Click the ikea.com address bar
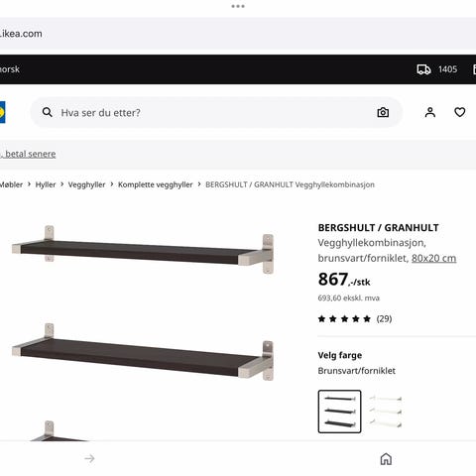 coord(238,34)
